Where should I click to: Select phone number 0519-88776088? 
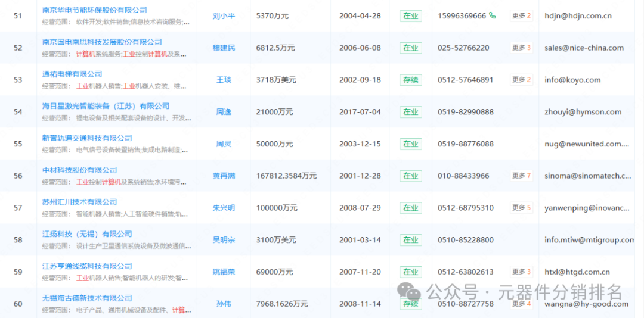point(466,144)
